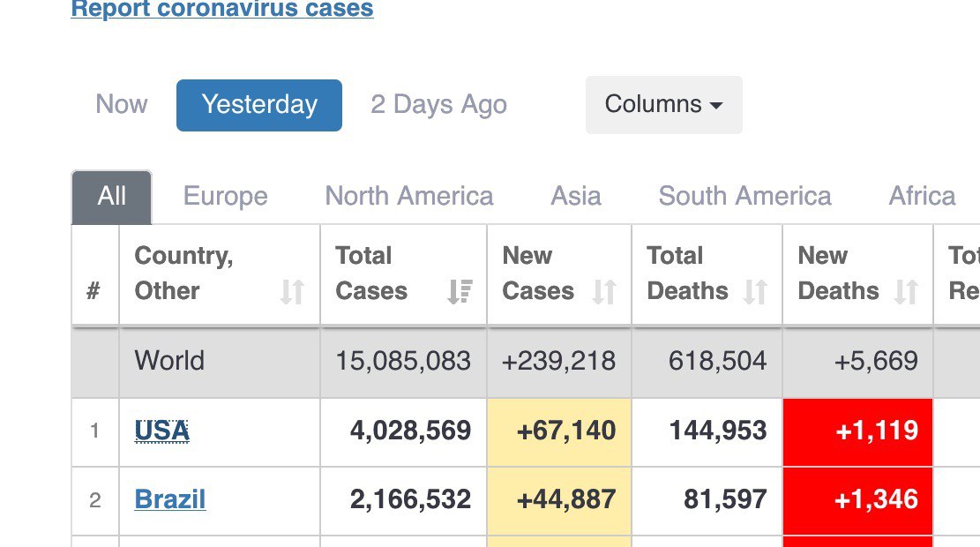980x547 pixels.
Task: Open the Brazil country link
Action: pos(170,499)
